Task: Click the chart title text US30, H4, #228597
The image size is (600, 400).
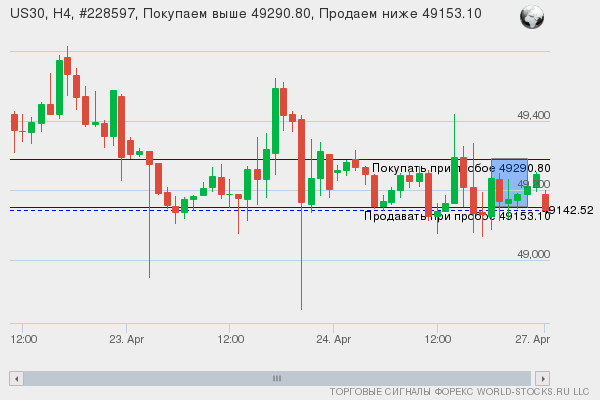Action: [x=72, y=14]
